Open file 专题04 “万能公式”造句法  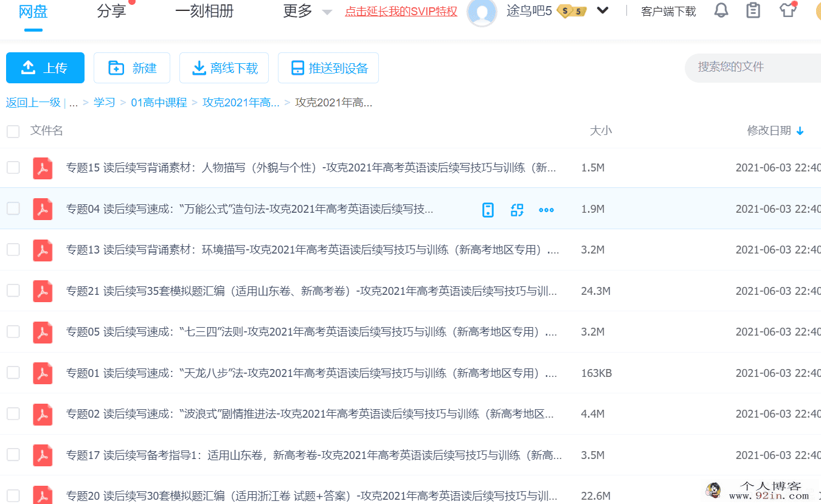(250, 209)
